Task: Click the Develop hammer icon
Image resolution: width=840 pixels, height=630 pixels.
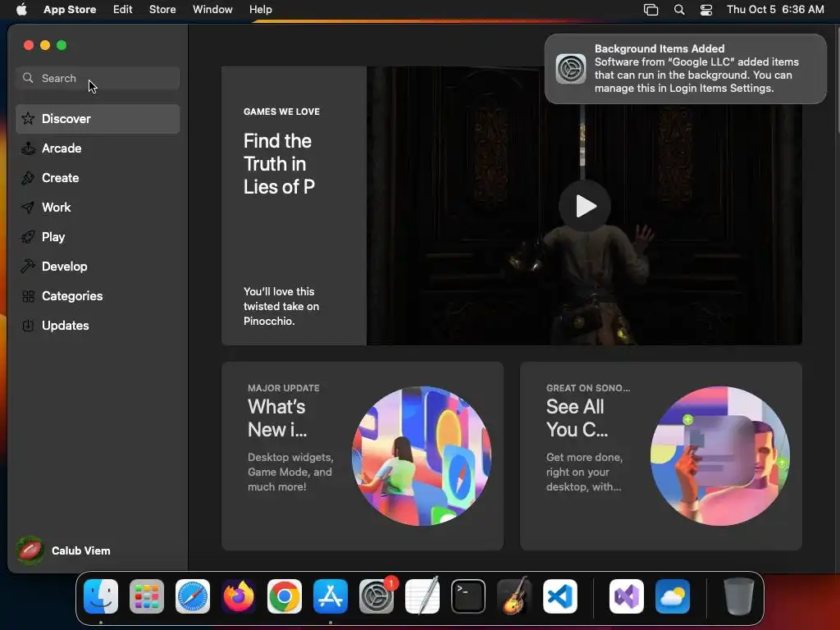Action: tap(28, 267)
